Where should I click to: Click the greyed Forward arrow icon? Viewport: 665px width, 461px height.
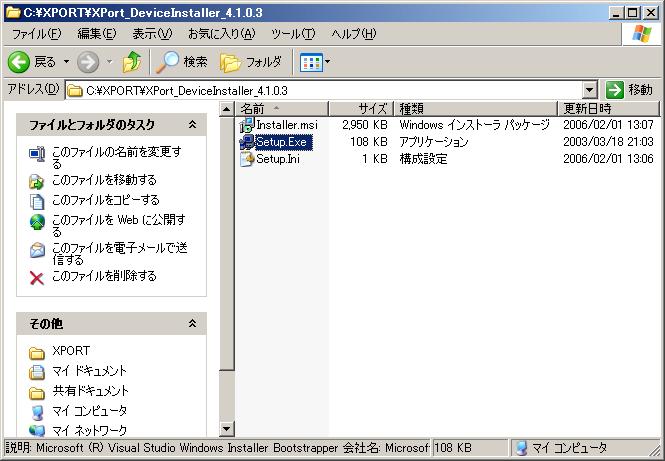[88, 62]
